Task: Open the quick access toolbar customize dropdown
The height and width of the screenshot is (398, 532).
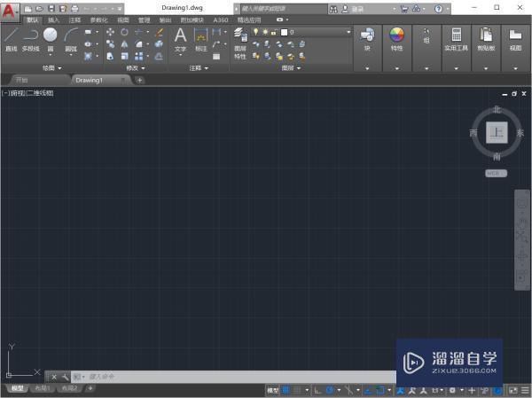Action: coord(120,9)
